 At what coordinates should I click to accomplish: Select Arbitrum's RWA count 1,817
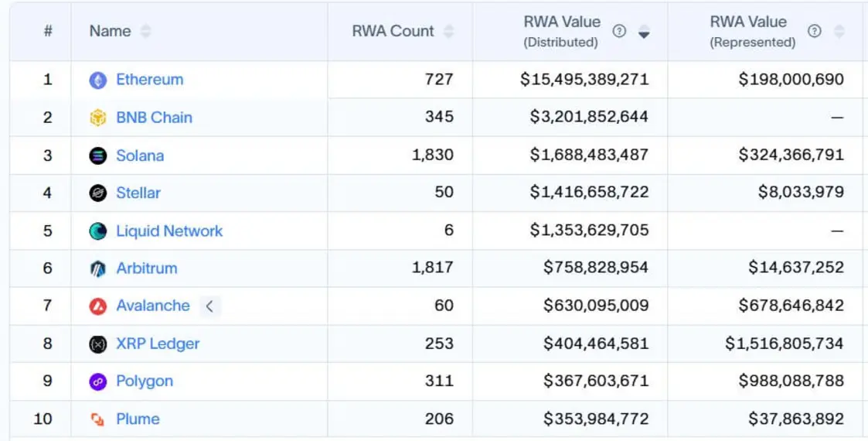pos(433,268)
